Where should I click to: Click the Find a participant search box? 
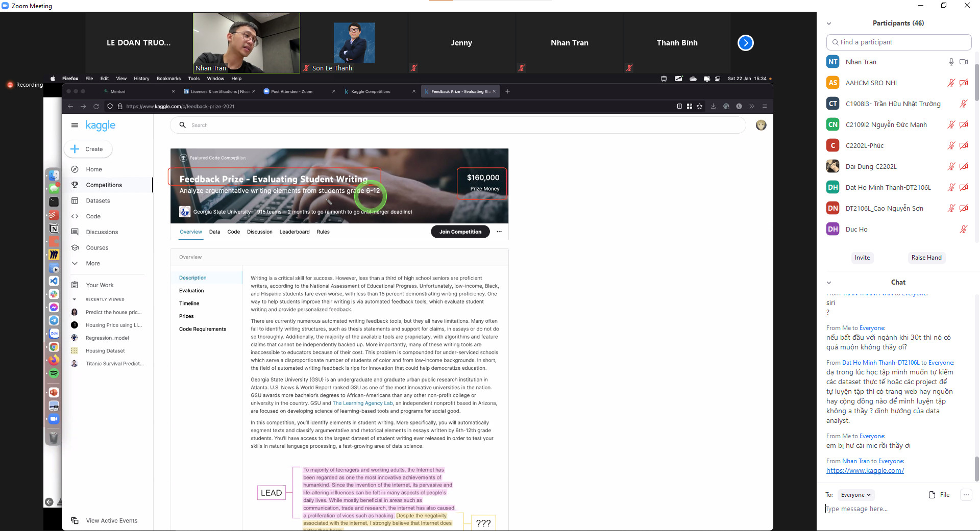click(898, 42)
